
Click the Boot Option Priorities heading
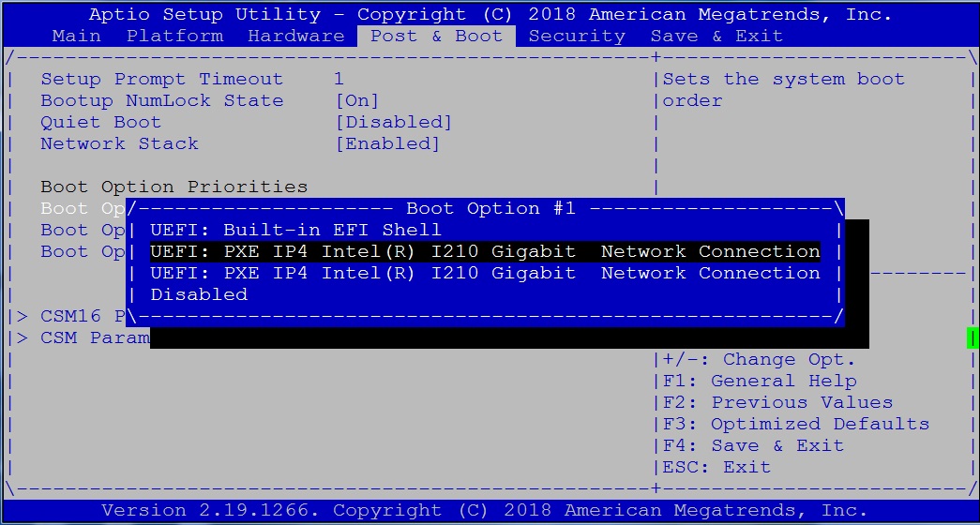pyautogui.click(x=173, y=187)
